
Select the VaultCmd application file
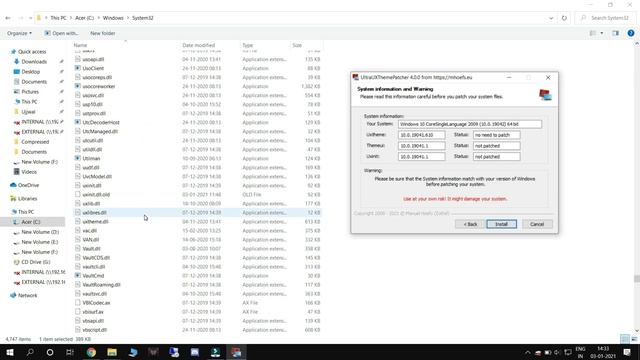click(93, 276)
